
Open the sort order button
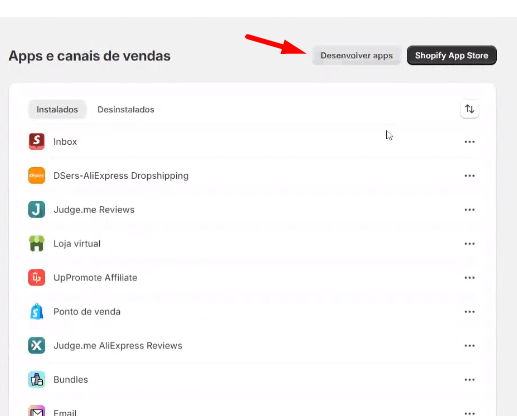[x=470, y=109]
